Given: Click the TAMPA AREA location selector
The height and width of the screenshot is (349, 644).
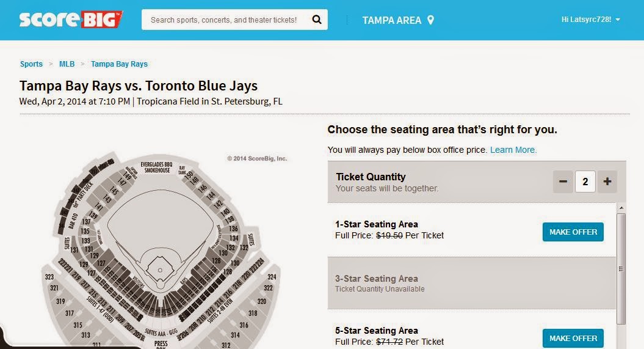Looking at the screenshot, I should click(397, 20).
